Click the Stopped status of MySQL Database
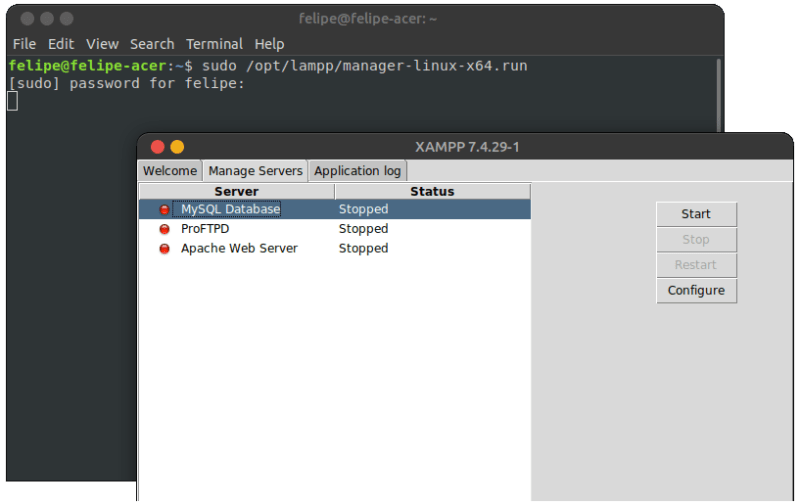This screenshot has height=504, width=800. click(x=363, y=209)
